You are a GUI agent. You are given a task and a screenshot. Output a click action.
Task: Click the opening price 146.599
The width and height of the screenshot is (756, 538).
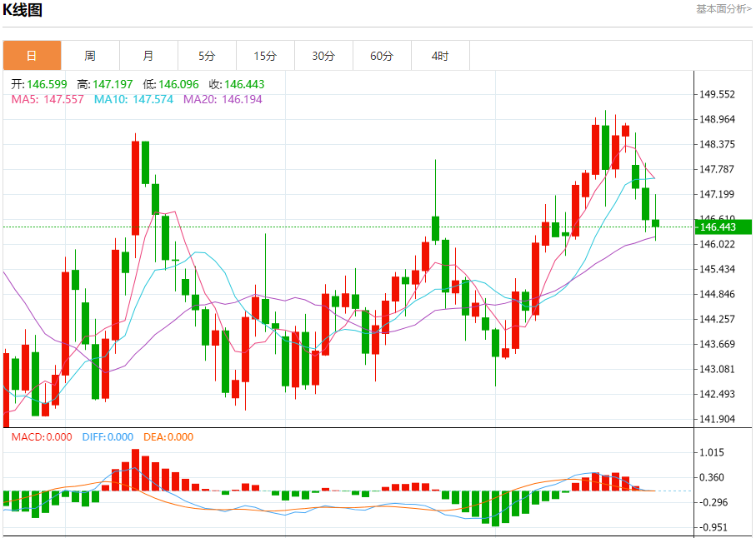coord(47,84)
